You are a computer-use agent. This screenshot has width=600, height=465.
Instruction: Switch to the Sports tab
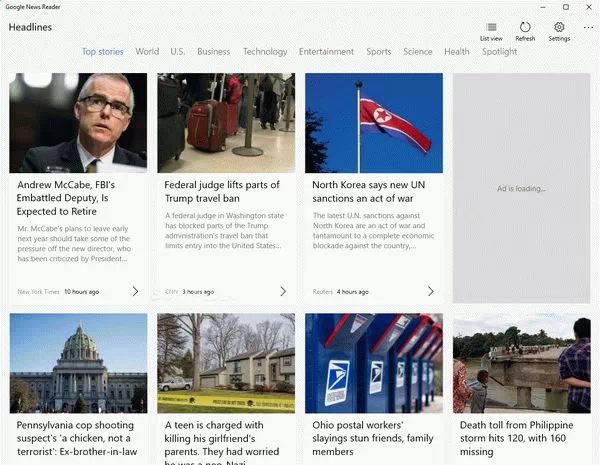pyautogui.click(x=378, y=52)
